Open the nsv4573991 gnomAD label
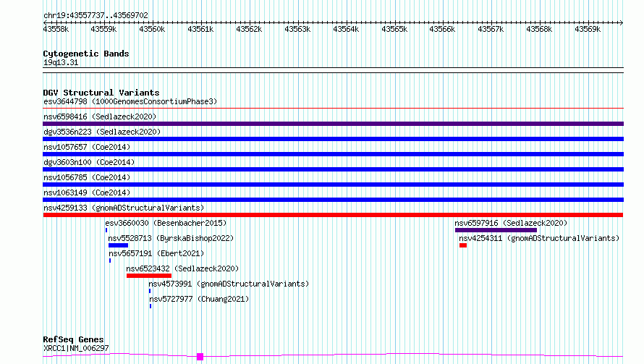644x364 pixels. click(229, 284)
